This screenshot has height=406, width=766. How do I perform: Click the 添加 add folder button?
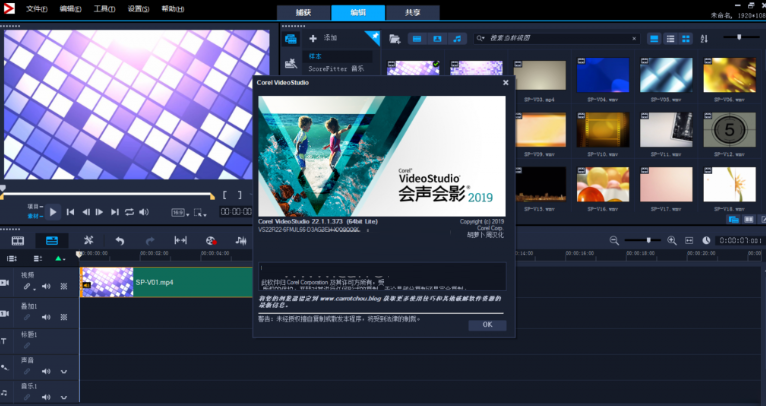[323, 38]
